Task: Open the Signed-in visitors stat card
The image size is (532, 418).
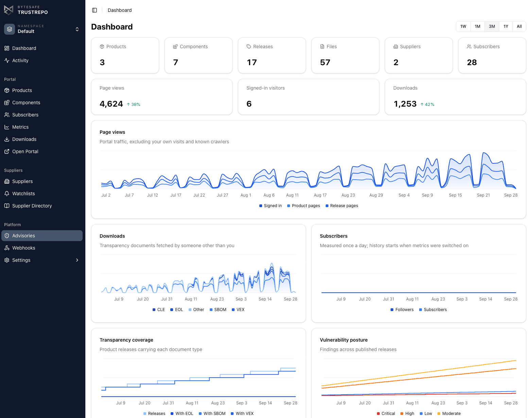Action: click(309, 97)
